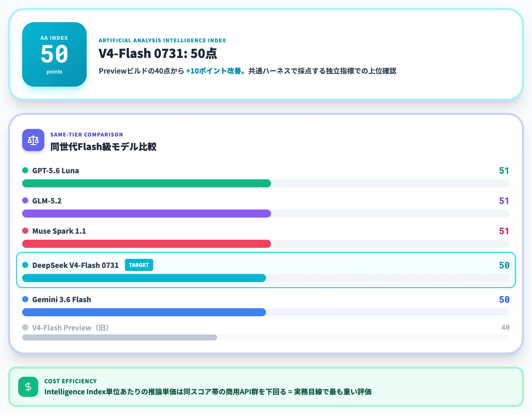Click the TARGET badge
Image resolution: width=532 pixels, height=415 pixels.
[x=139, y=265]
